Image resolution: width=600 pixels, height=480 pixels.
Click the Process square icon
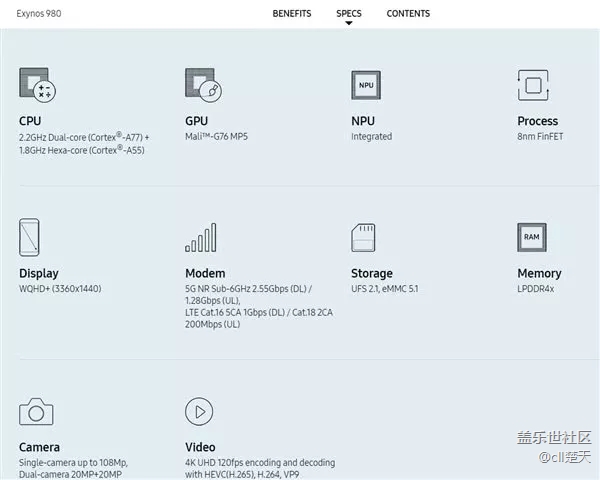coord(533,86)
